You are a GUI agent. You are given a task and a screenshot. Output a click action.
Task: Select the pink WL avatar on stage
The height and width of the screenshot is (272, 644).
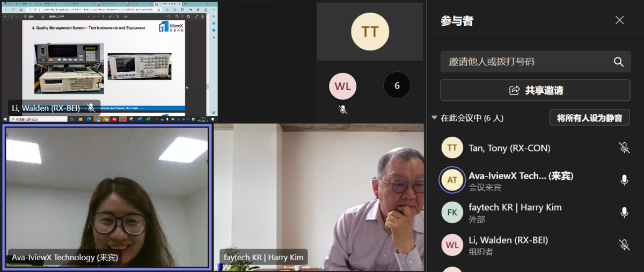342,86
